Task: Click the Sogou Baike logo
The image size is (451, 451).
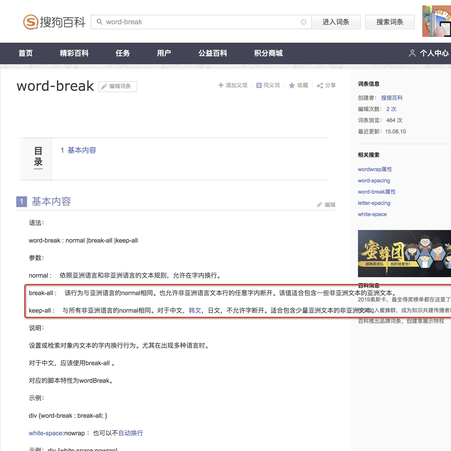Action: click(x=54, y=22)
